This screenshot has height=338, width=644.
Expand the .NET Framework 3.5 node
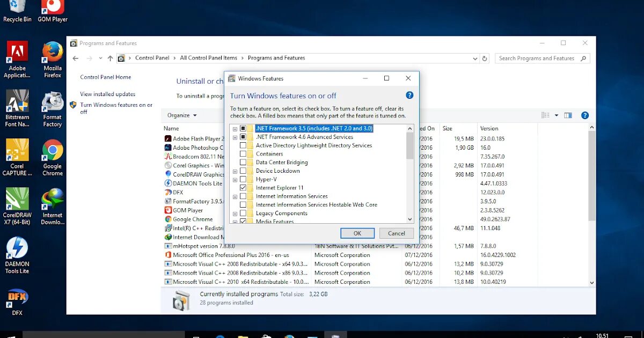pos(235,129)
